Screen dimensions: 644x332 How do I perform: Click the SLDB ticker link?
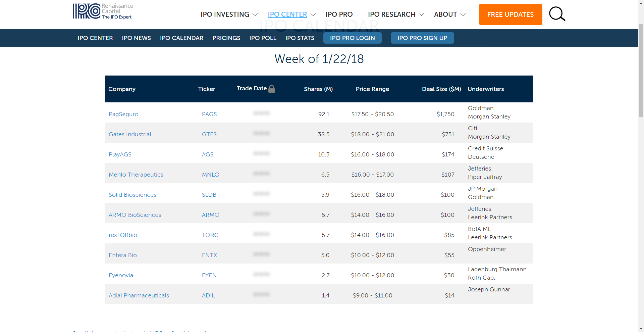[x=209, y=195]
